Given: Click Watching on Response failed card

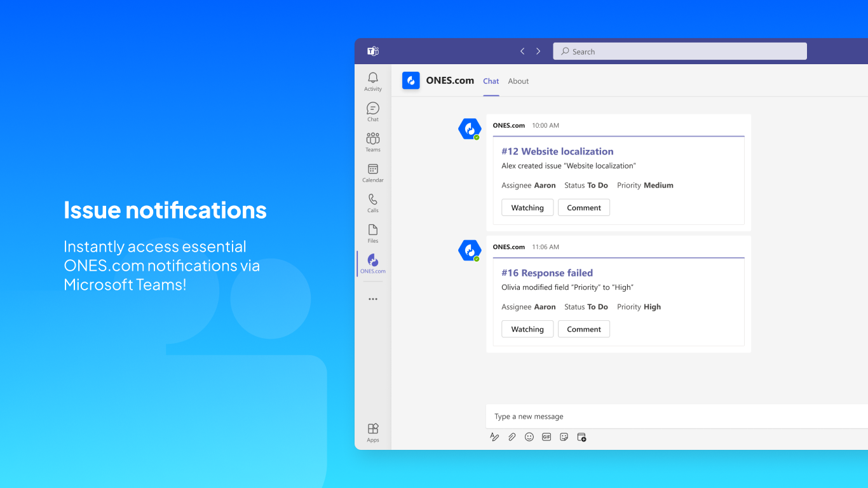Looking at the screenshot, I should point(527,329).
